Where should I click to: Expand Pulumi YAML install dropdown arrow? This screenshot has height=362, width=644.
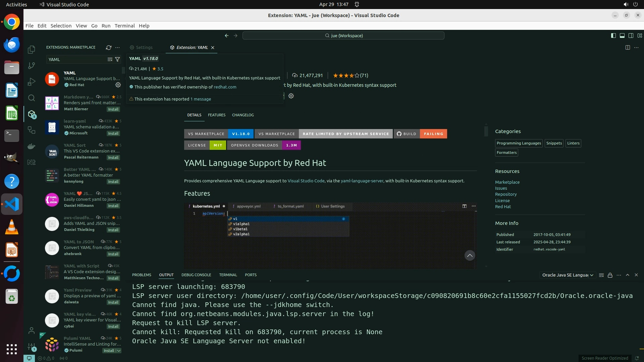pos(118,351)
